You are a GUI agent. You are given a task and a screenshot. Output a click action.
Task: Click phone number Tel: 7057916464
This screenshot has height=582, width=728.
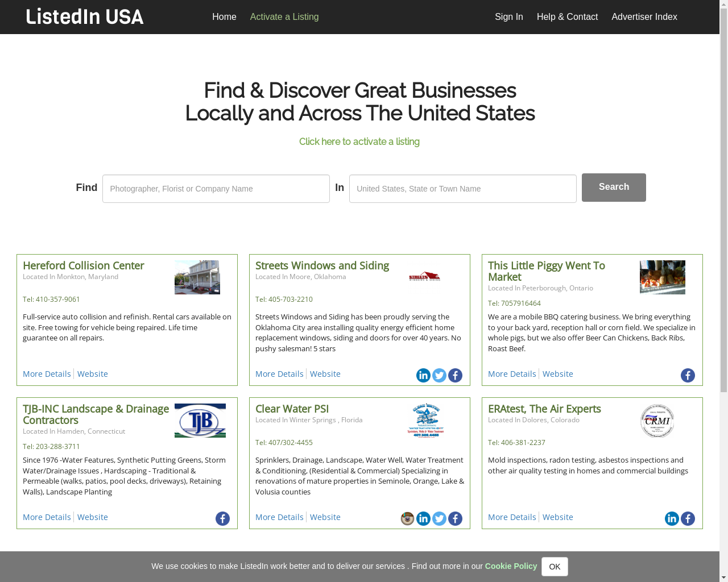(x=514, y=304)
